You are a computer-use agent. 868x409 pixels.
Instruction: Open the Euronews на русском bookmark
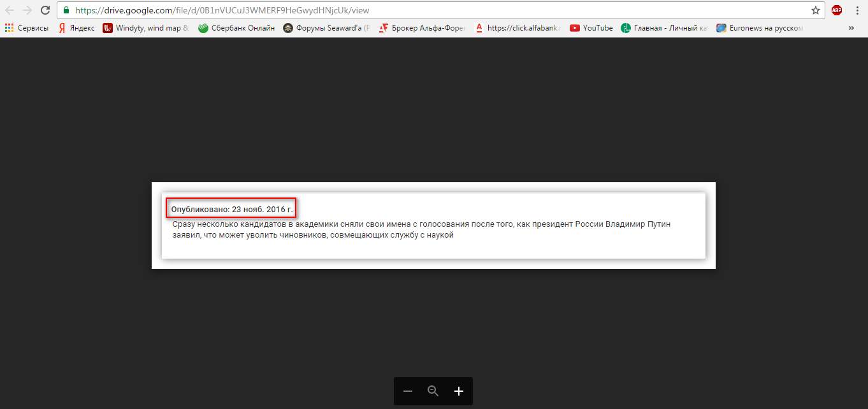tap(760, 28)
